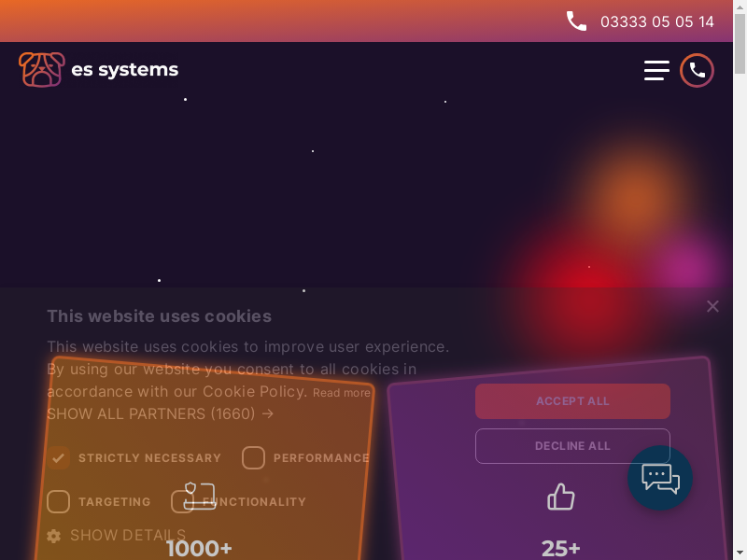Enable the Functionality cookies checkbox
This screenshot has height=560, width=747.
click(182, 502)
